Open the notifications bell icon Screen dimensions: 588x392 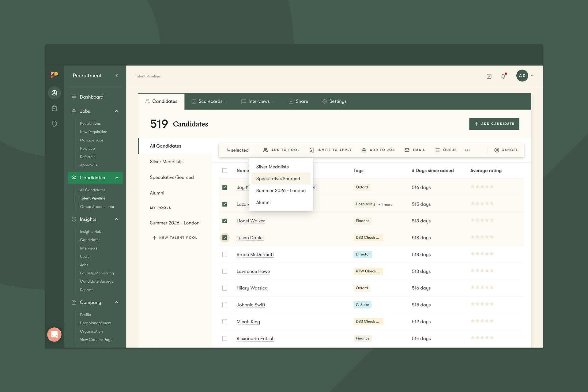(503, 76)
